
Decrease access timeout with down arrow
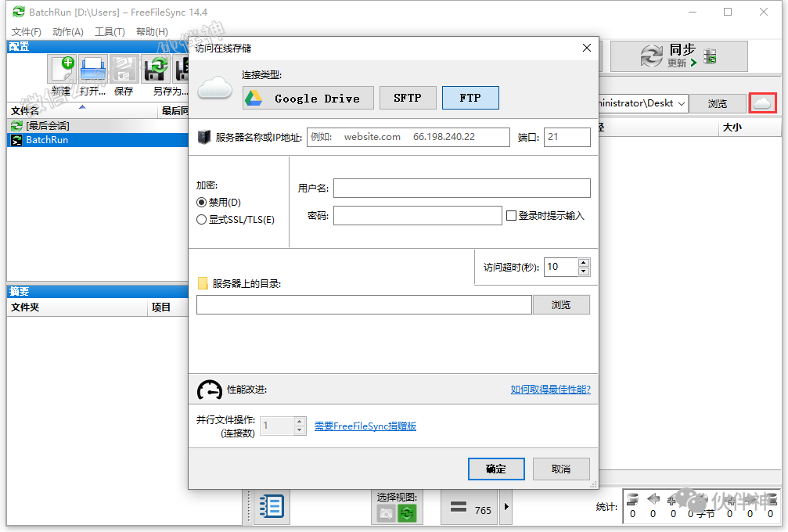pos(584,271)
